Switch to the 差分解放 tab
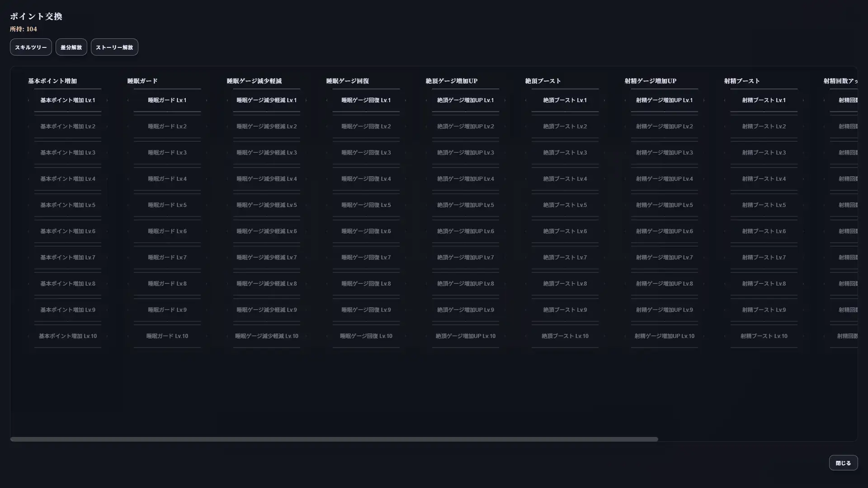868x488 pixels. [x=71, y=47]
